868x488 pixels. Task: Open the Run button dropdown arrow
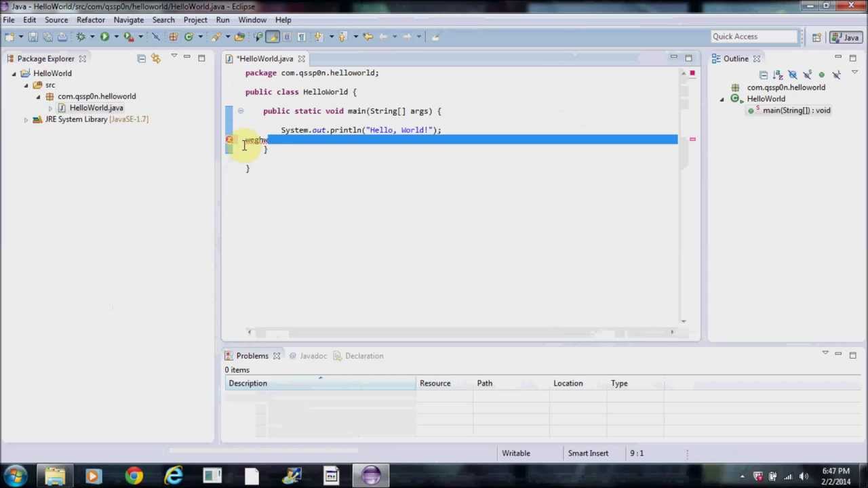click(x=116, y=37)
